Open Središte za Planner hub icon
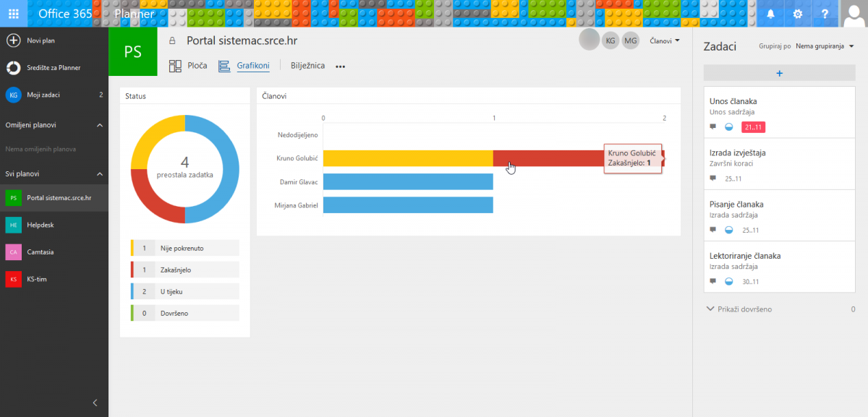868x417 pixels. [x=13, y=67]
